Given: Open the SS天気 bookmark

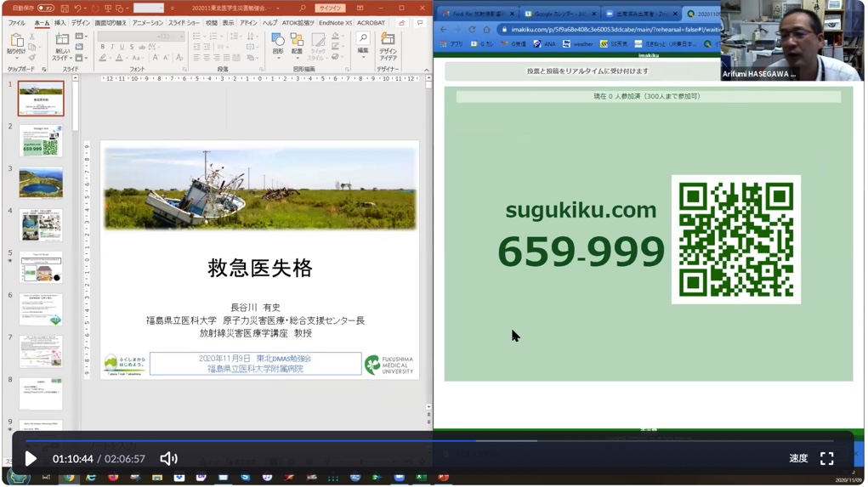Looking at the screenshot, I should tap(614, 43).
